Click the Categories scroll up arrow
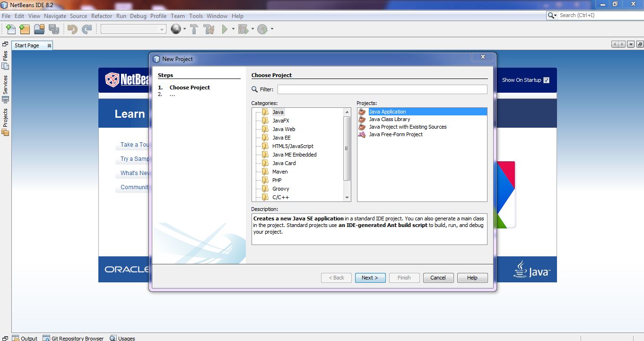 (x=347, y=112)
